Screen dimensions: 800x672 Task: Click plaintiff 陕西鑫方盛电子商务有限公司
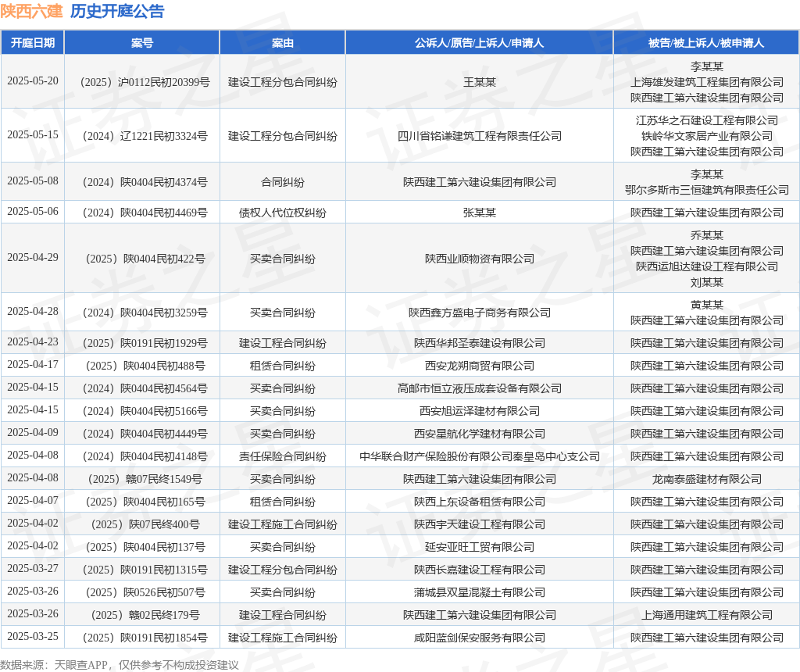pos(480,313)
